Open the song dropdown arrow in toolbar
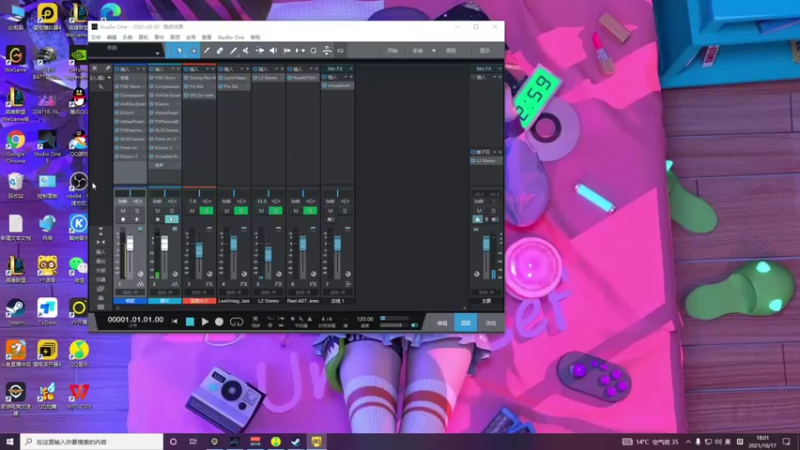800x450 pixels. [434, 51]
